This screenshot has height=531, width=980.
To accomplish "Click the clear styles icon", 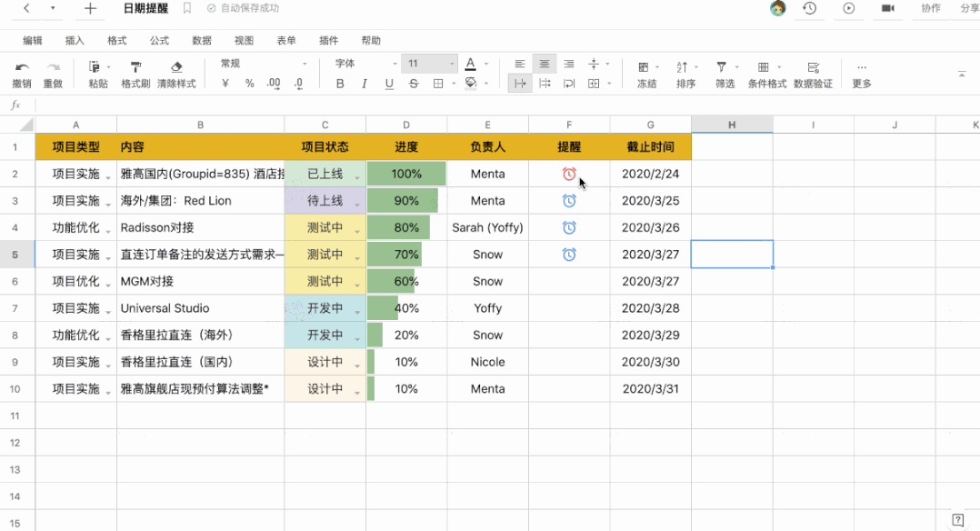I will point(175,75).
